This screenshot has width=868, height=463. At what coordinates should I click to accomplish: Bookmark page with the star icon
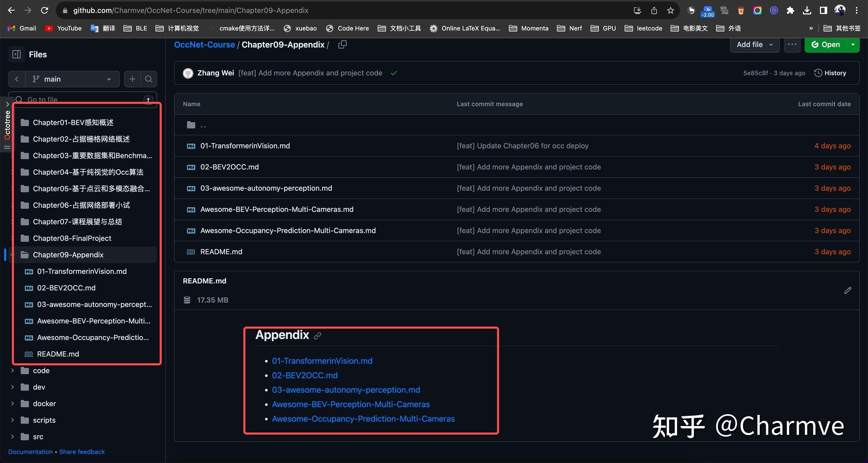(x=671, y=10)
